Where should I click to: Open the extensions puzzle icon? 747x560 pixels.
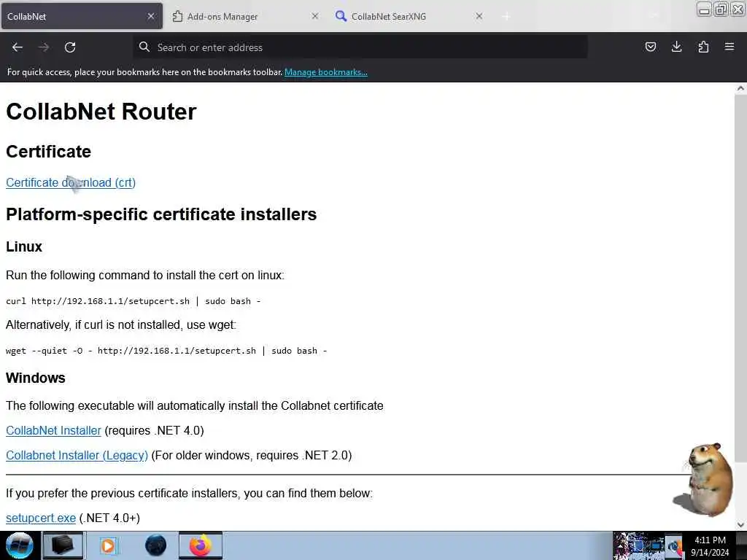point(703,47)
